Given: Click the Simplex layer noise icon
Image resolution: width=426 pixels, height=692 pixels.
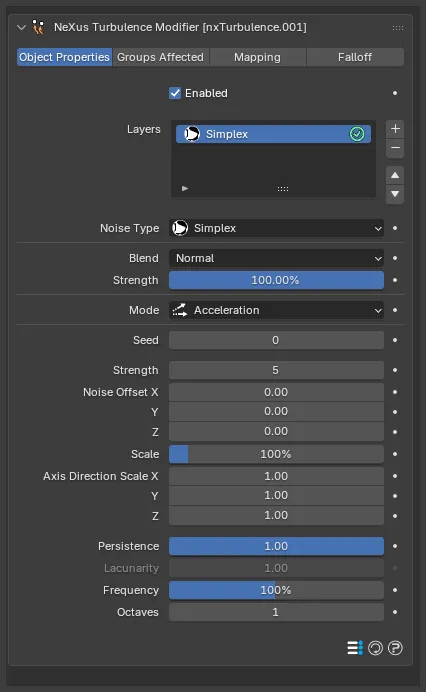Looking at the screenshot, I should (192, 134).
